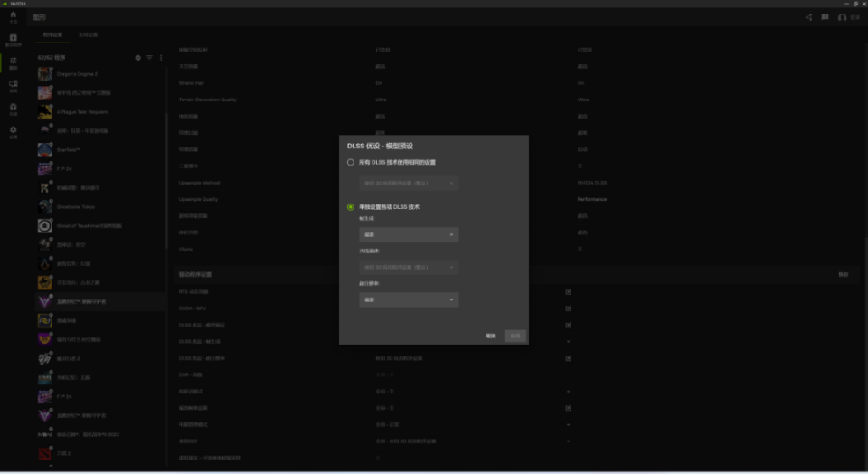Select Ghost of Tsushima game icon
This screenshot has height=474, width=868.
pos(45,226)
